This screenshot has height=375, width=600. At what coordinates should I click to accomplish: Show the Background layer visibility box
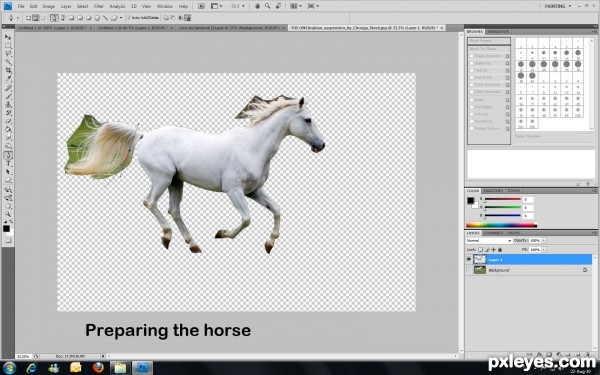tap(469, 270)
